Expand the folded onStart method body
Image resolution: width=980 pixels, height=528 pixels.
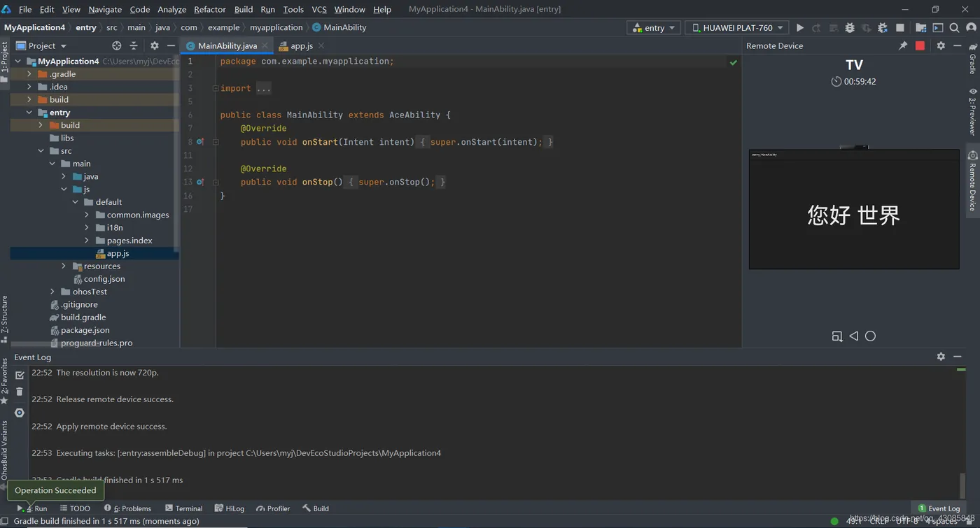coord(216,142)
